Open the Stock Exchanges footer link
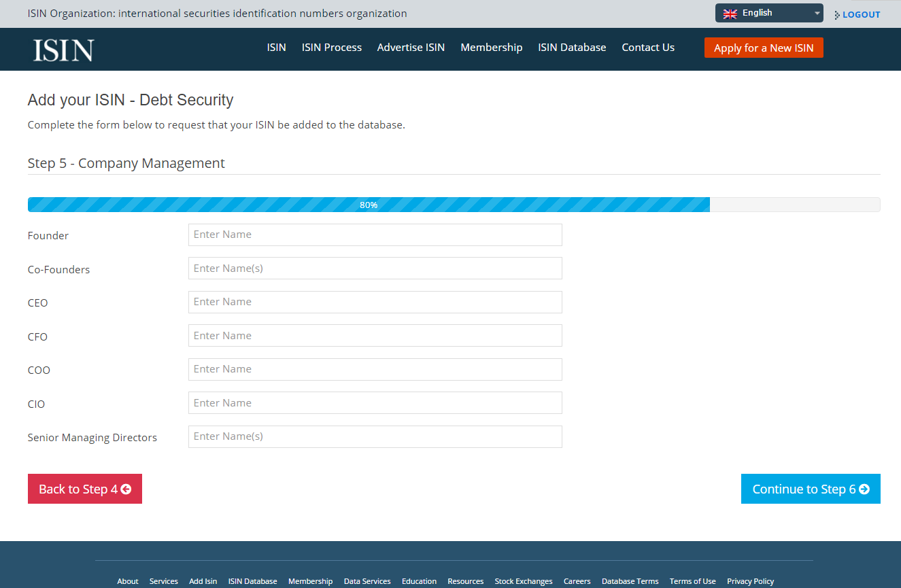This screenshot has height=588, width=901. 524,581
